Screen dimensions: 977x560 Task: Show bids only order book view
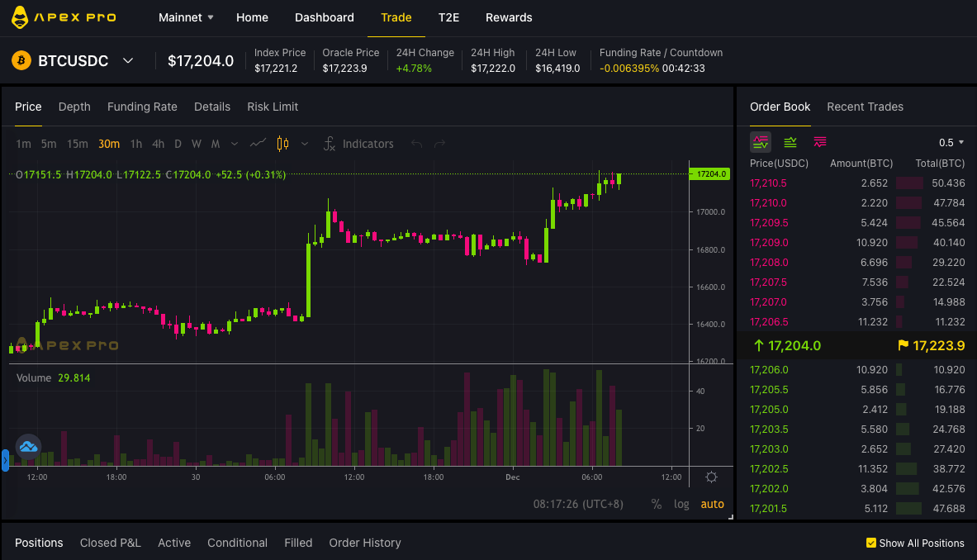pos(790,142)
